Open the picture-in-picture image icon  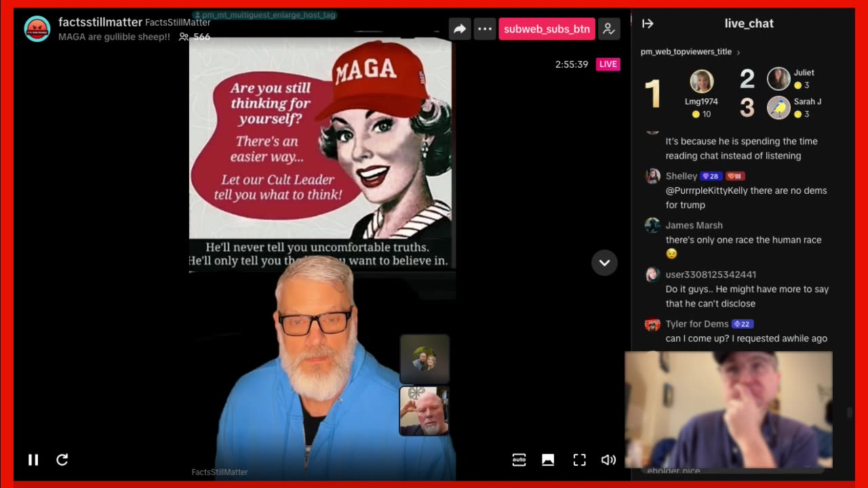point(548,460)
